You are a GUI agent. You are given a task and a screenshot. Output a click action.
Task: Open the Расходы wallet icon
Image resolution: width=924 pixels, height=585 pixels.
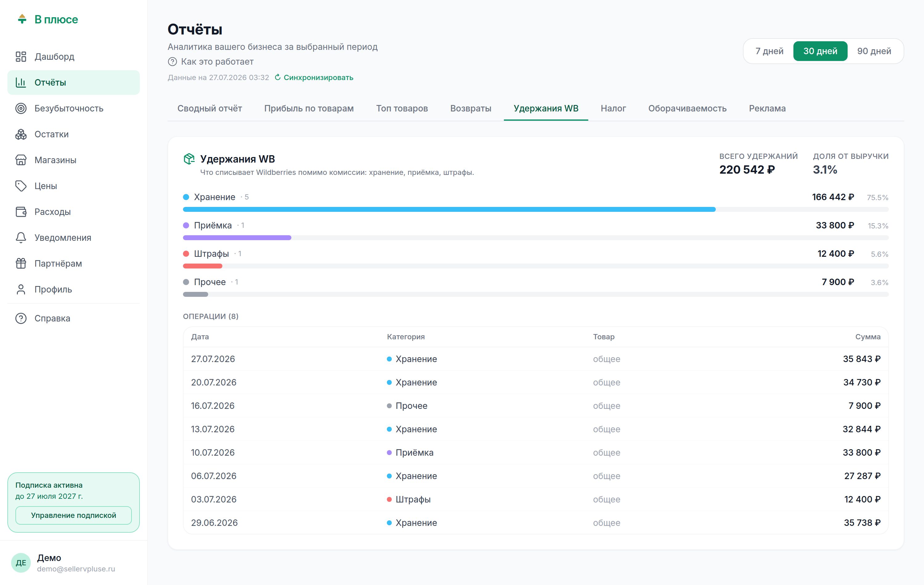point(21,212)
